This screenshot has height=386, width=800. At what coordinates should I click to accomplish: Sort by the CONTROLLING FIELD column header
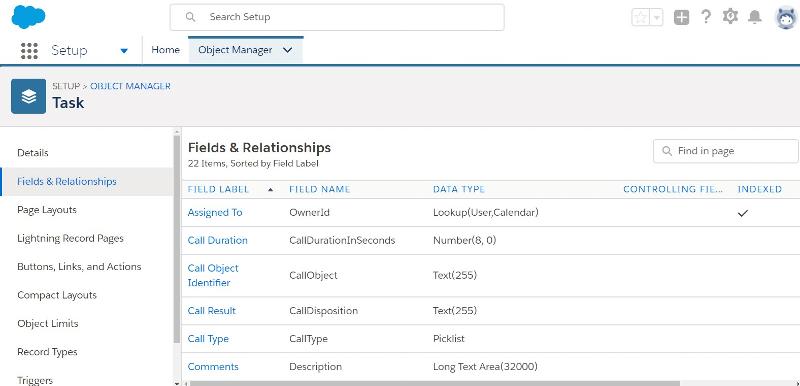[x=673, y=189]
